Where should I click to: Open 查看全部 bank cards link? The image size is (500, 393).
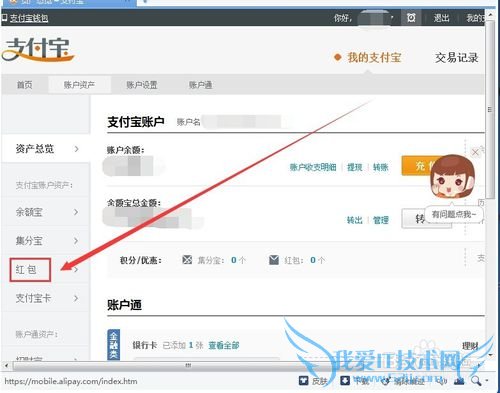pyautogui.click(x=224, y=345)
